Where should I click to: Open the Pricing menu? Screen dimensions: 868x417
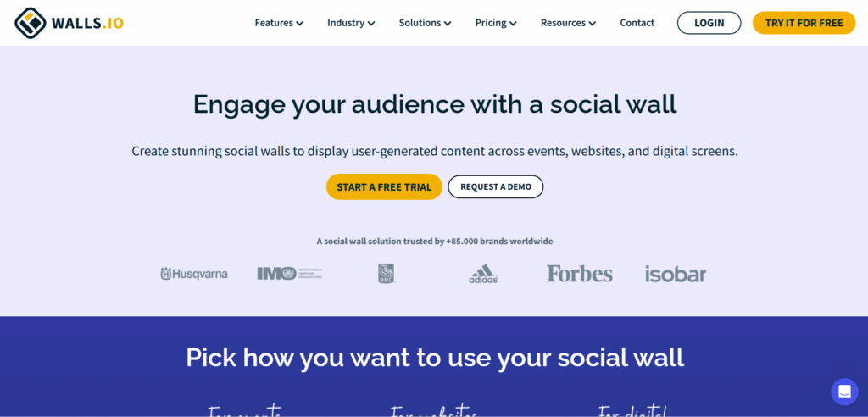click(x=496, y=23)
